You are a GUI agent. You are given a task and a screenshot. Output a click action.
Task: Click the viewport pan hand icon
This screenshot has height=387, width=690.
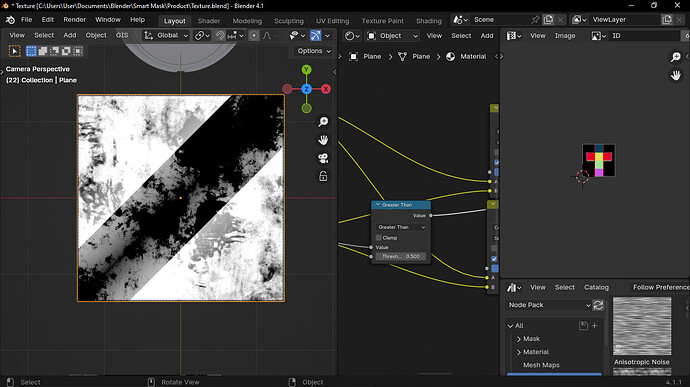[x=323, y=140]
